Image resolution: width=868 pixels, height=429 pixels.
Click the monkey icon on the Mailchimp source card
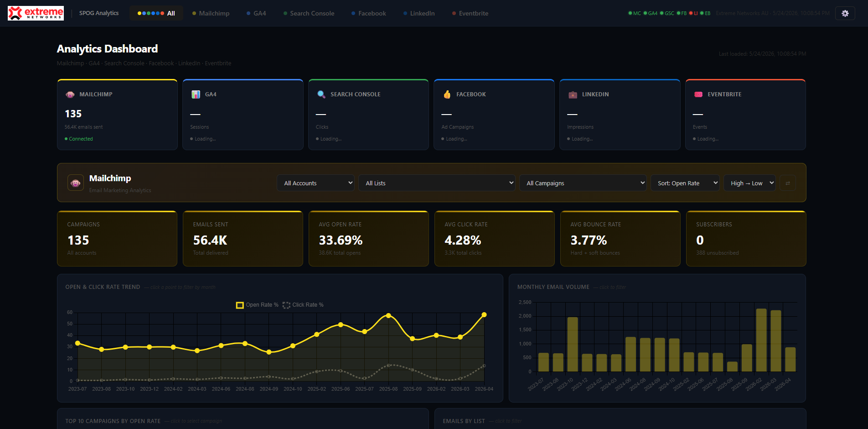pyautogui.click(x=70, y=94)
